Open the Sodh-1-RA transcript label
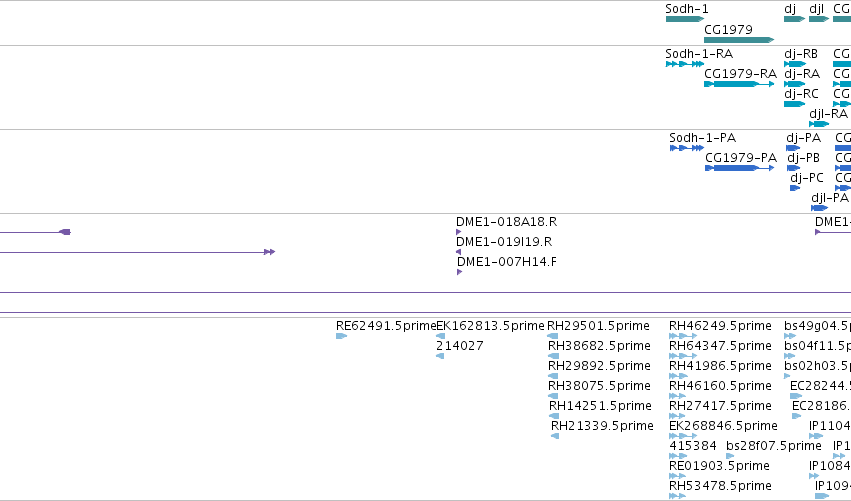851x501 pixels. click(x=699, y=54)
